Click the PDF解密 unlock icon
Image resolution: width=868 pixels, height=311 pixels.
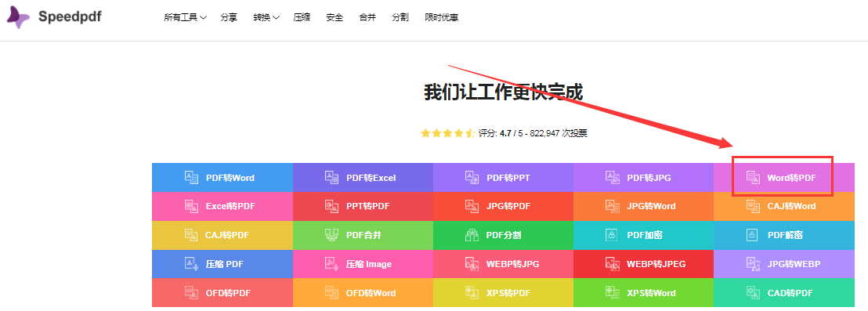pyautogui.click(x=753, y=235)
